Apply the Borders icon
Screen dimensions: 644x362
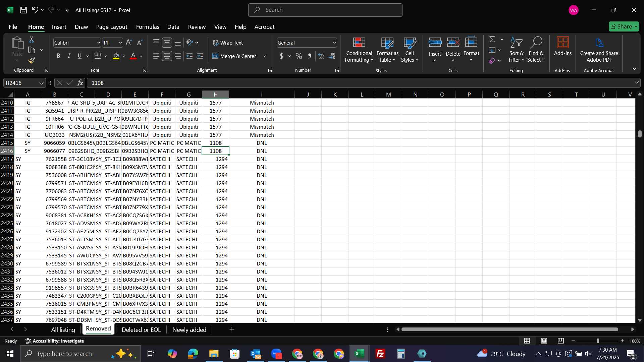tap(98, 56)
